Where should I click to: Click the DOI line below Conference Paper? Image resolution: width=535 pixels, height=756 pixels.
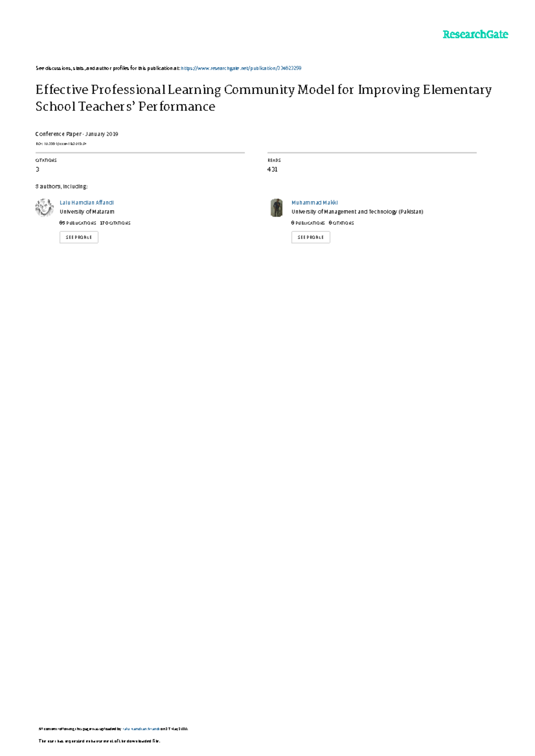coord(61,144)
